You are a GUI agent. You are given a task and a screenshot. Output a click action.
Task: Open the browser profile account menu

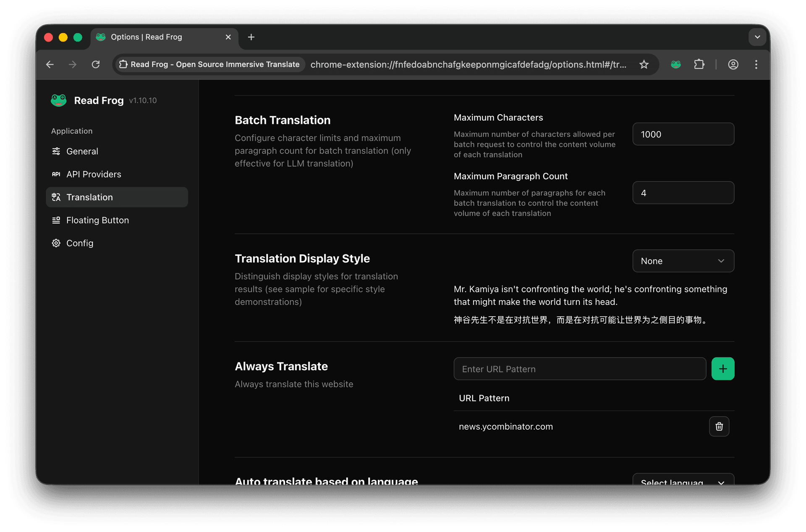click(733, 64)
